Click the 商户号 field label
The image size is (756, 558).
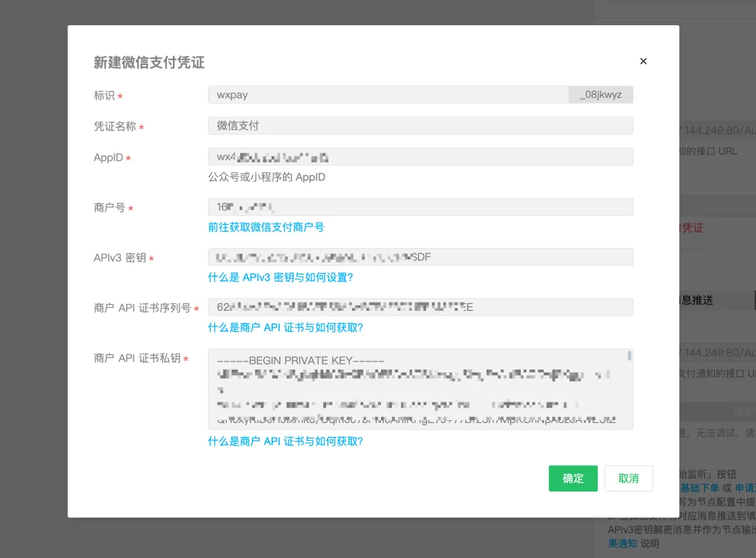coord(109,207)
